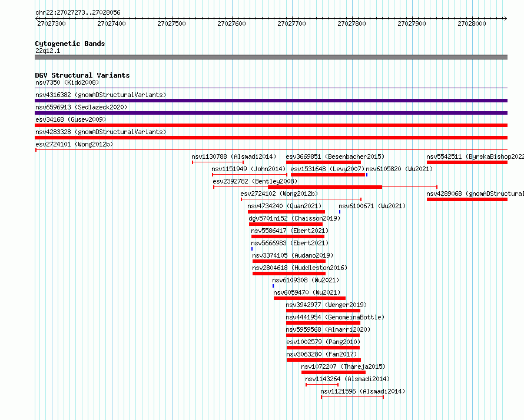
Task: Click the blue marker under nsv6100671
Action: 340,212
